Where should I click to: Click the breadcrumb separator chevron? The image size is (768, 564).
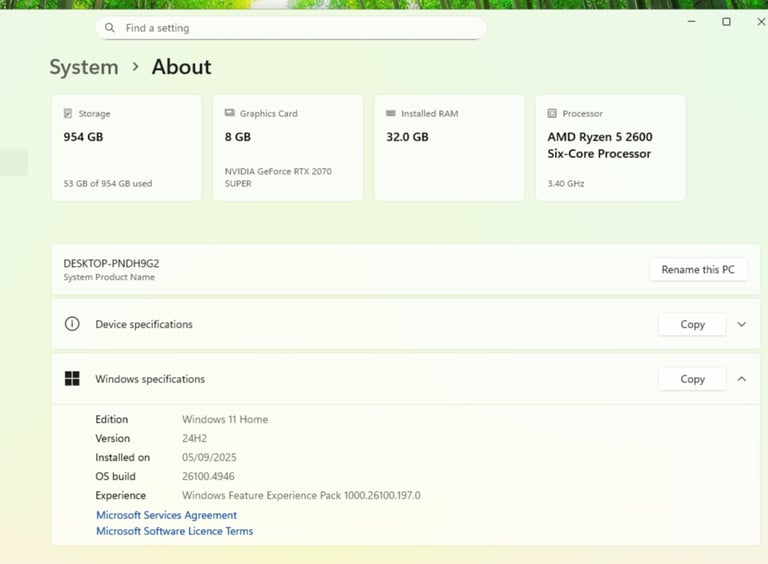136,66
